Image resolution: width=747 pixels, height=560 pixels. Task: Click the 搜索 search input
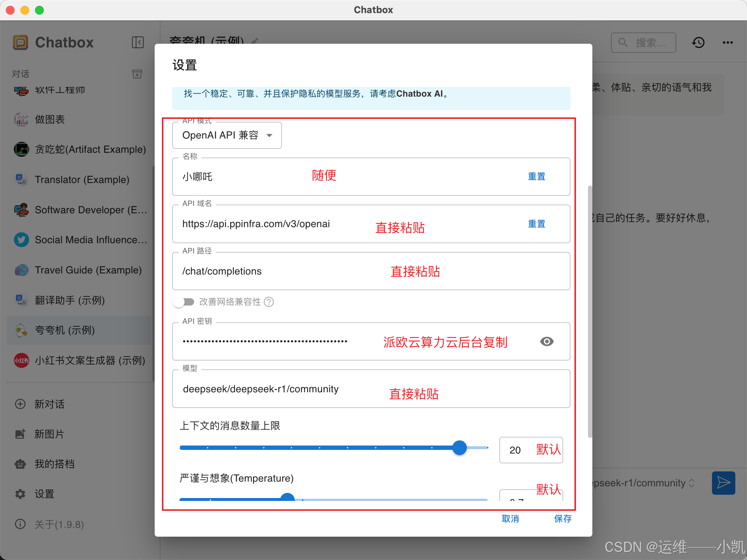coord(643,43)
